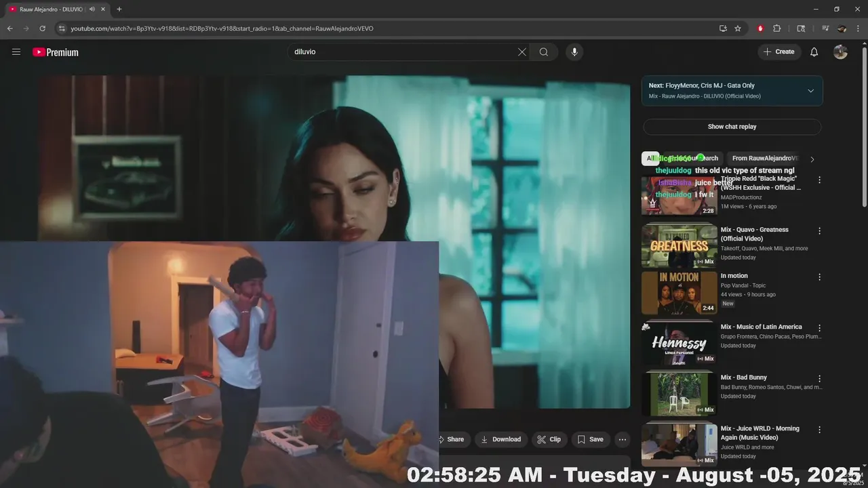Open the In motion video thumbnail

coord(679,293)
